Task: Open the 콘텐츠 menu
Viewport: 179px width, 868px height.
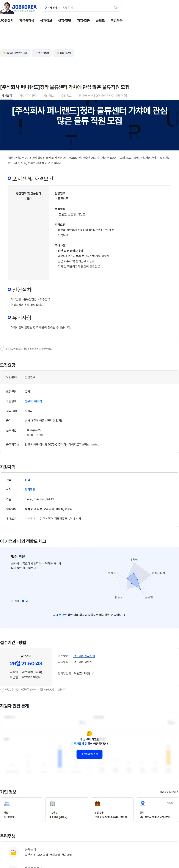Action: click(x=100, y=21)
